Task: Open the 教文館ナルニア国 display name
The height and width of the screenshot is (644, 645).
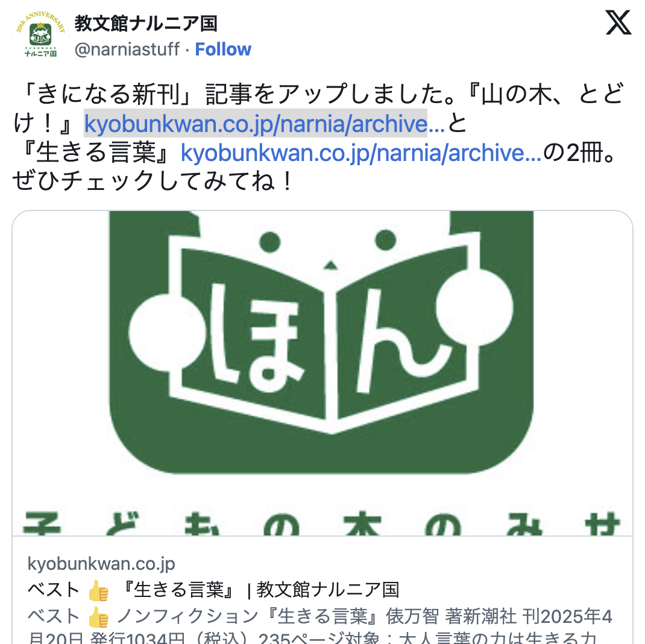Action: 146,24
